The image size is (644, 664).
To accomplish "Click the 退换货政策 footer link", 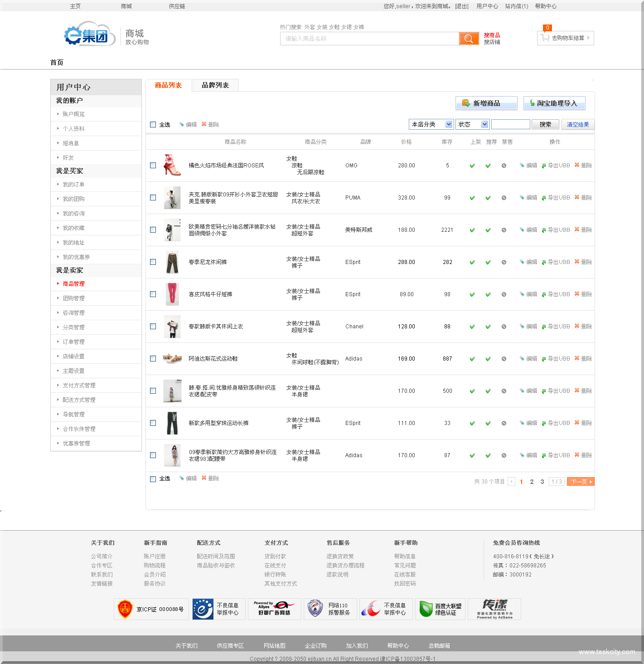I will click(339, 556).
